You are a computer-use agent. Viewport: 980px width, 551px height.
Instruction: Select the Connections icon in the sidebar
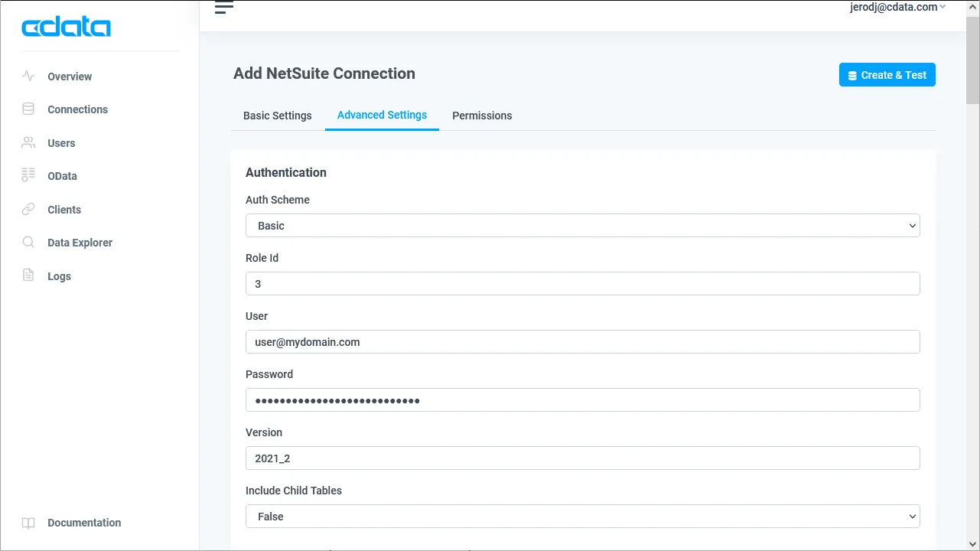coord(28,109)
